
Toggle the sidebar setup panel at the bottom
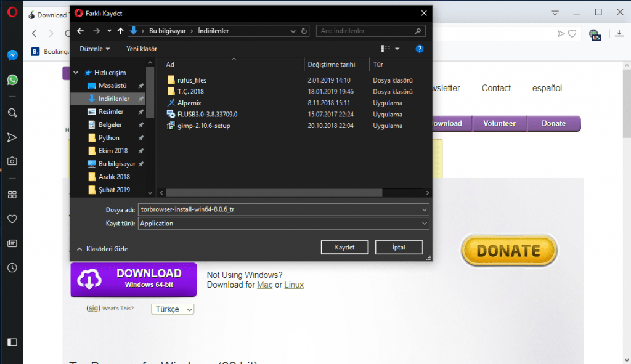tap(12, 342)
